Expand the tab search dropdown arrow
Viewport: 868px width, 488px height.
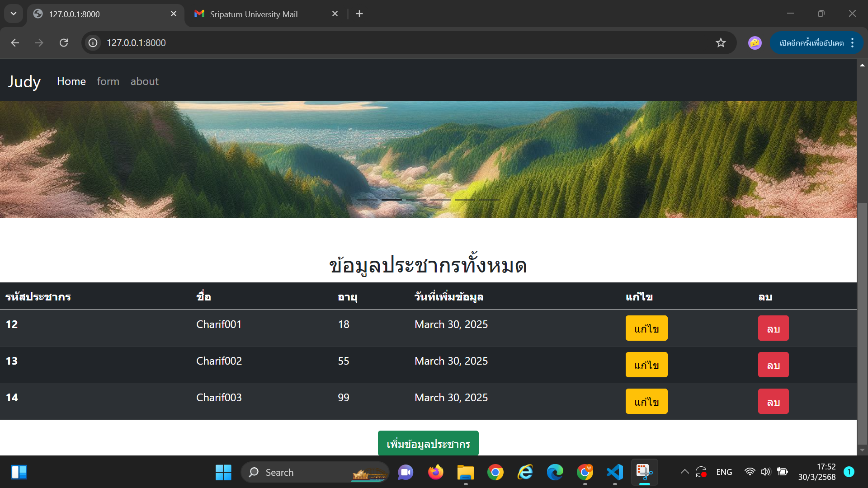tap(14, 14)
